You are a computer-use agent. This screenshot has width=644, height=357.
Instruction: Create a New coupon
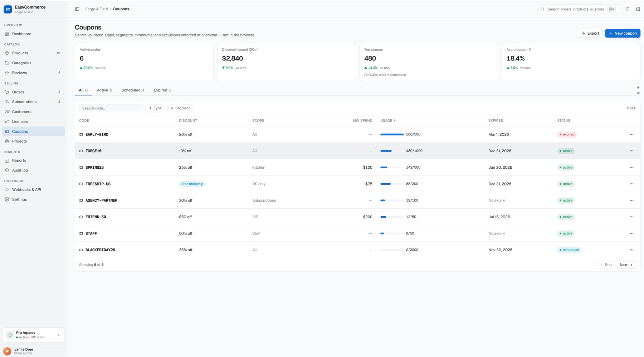pos(623,33)
